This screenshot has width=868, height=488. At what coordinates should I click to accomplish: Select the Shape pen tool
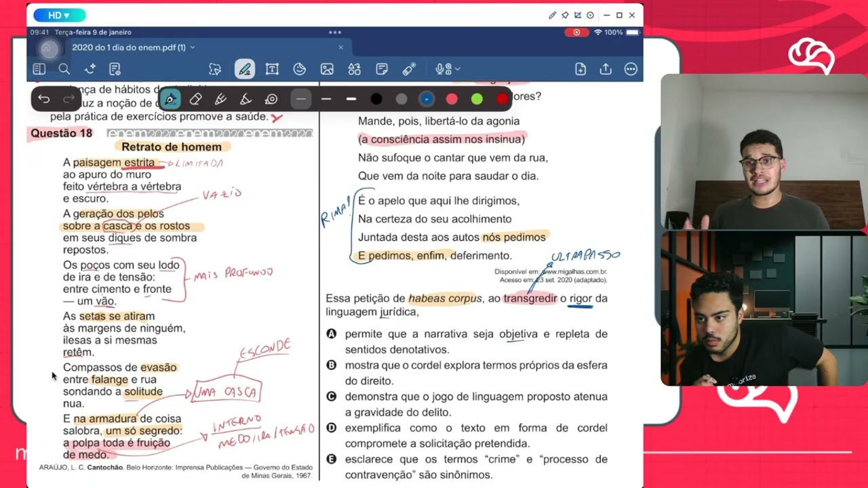pos(246,99)
